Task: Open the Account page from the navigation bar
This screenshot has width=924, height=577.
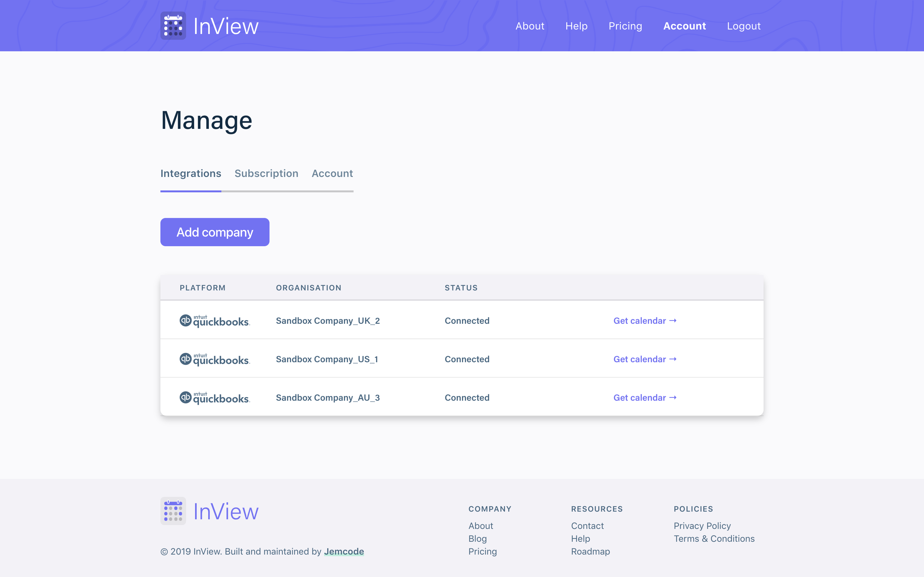Action: point(684,26)
